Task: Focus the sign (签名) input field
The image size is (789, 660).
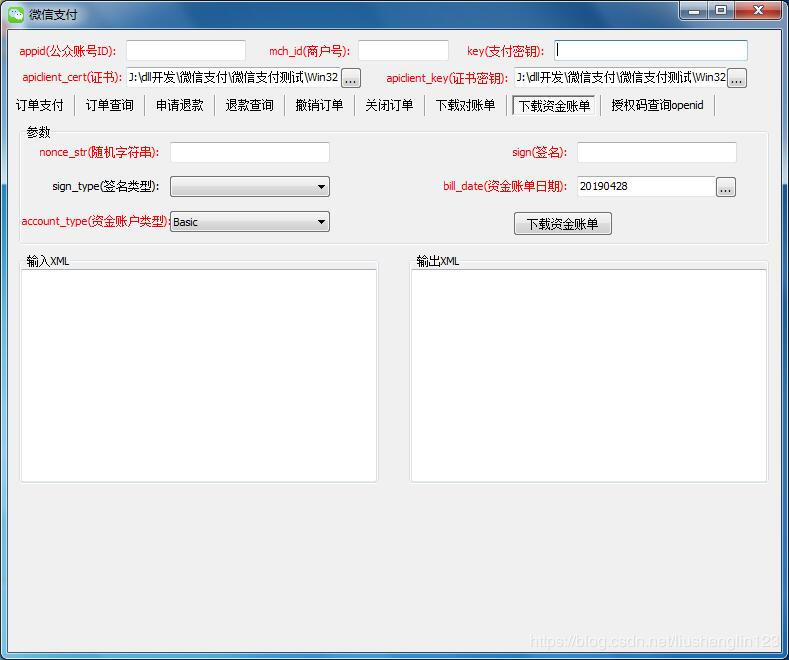Action: click(x=657, y=152)
